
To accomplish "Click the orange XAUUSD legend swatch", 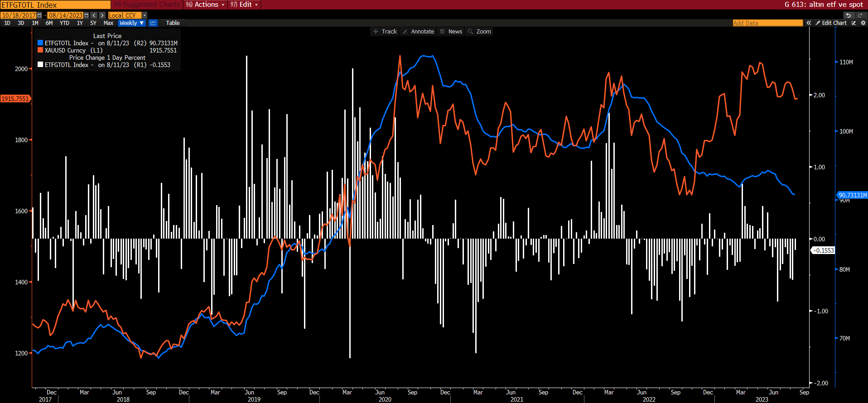I will pos(40,50).
